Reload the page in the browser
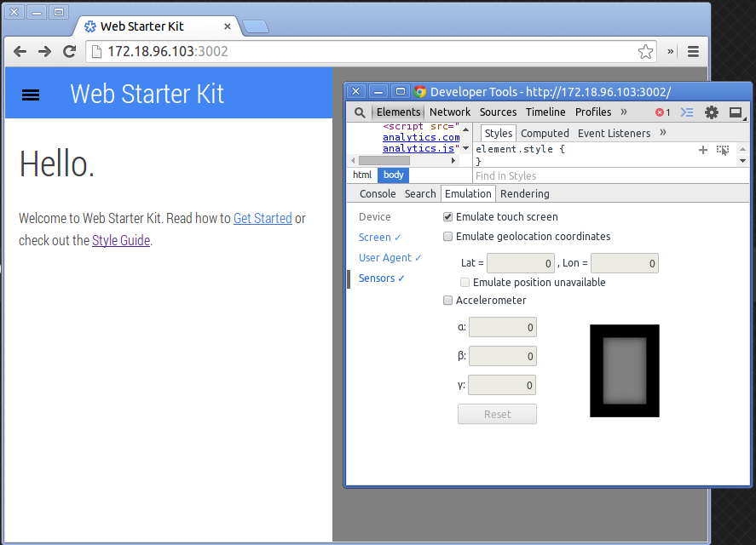The image size is (756, 545). (70, 51)
